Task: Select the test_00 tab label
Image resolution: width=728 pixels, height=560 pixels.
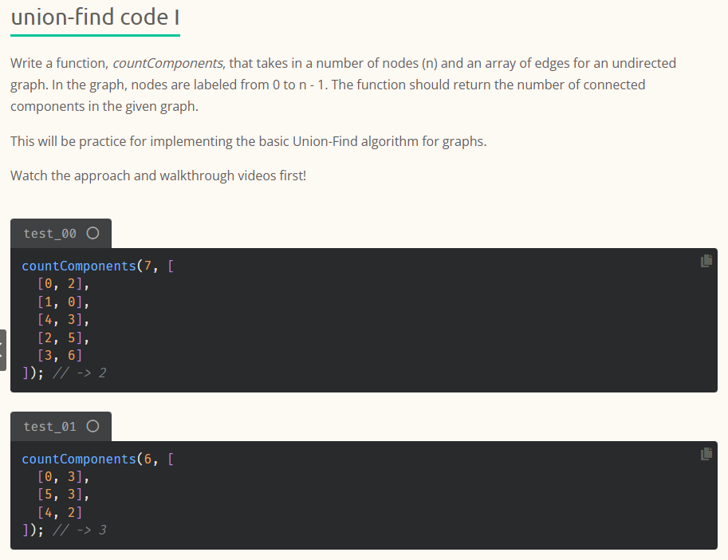Action: pyautogui.click(x=50, y=234)
